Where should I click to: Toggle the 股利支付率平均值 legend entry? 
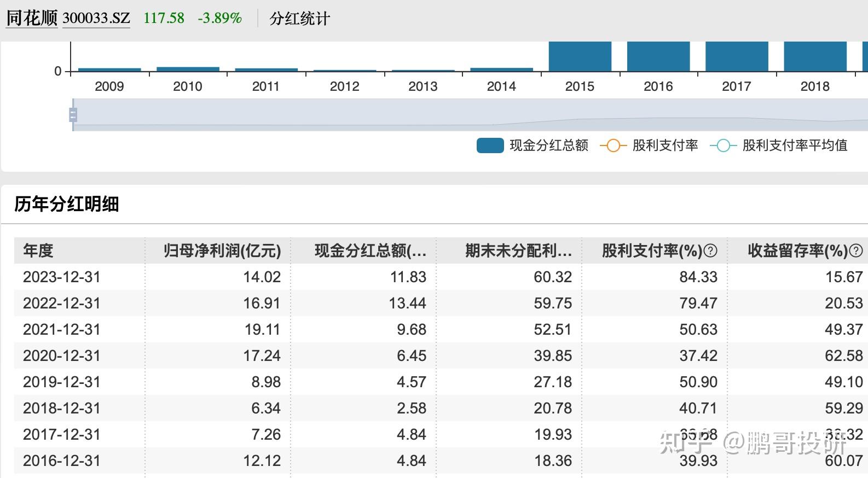click(x=779, y=145)
